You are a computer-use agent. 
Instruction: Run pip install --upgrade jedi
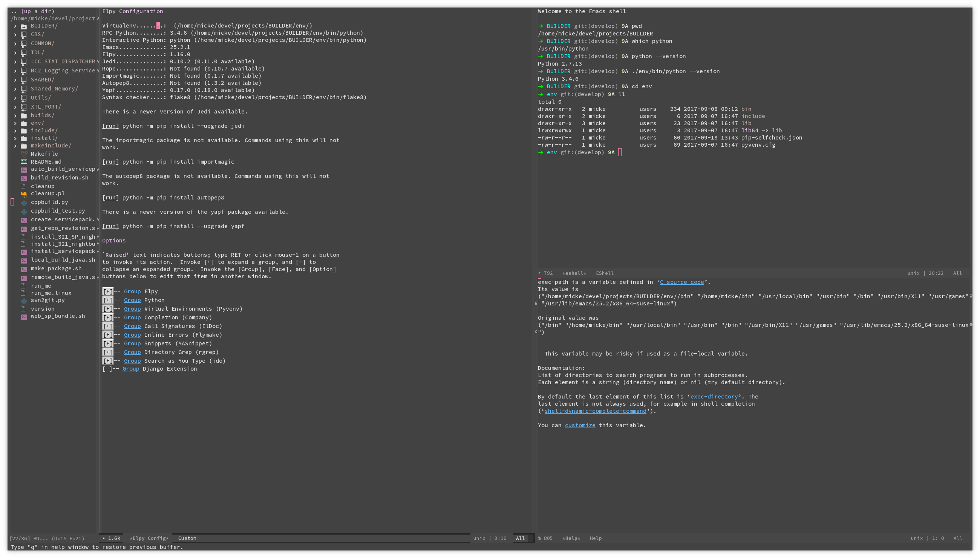pos(110,126)
